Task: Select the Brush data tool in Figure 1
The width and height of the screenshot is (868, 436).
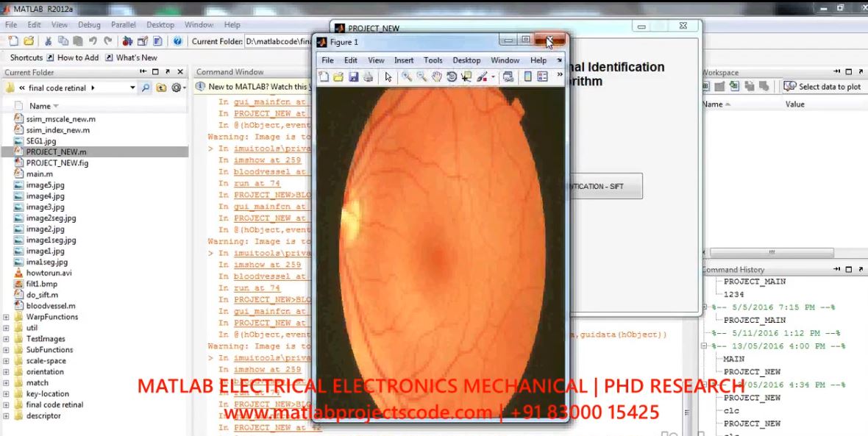Action: (481, 77)
